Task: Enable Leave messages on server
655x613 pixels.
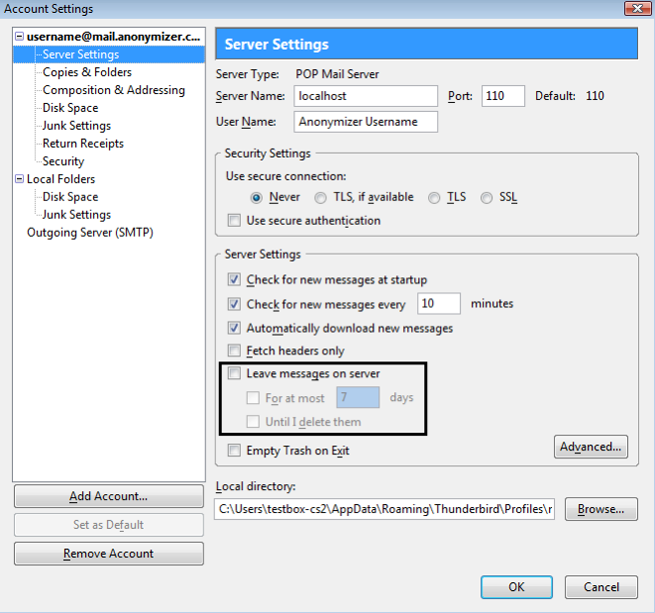Action: point(234,374)
